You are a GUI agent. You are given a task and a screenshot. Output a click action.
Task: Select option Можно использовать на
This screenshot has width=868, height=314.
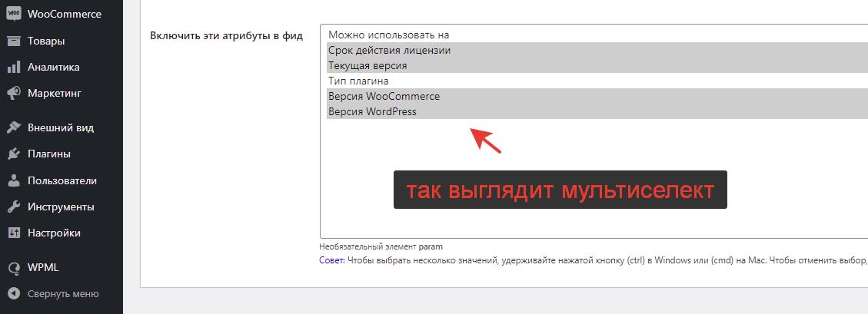tap(388, 35)
